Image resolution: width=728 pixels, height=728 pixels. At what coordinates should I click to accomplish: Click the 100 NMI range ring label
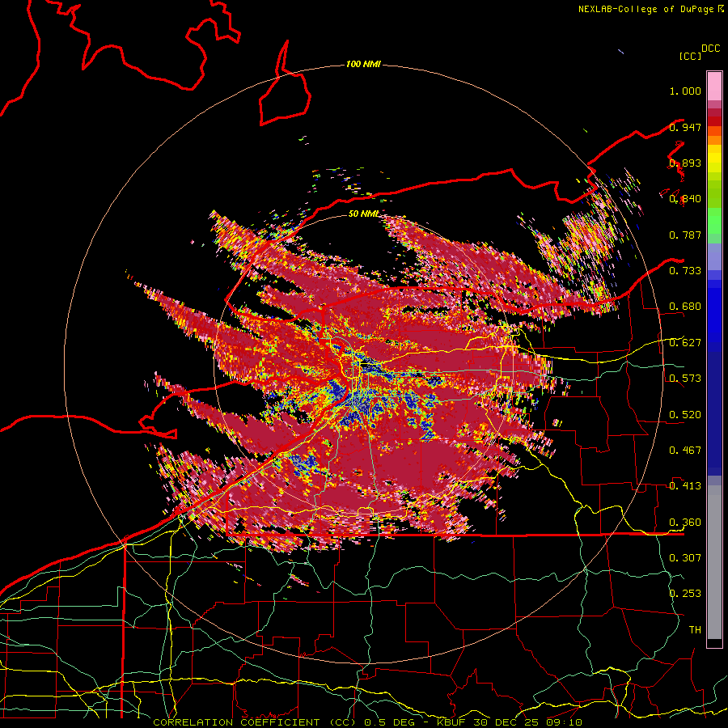[x=363, y=64]
